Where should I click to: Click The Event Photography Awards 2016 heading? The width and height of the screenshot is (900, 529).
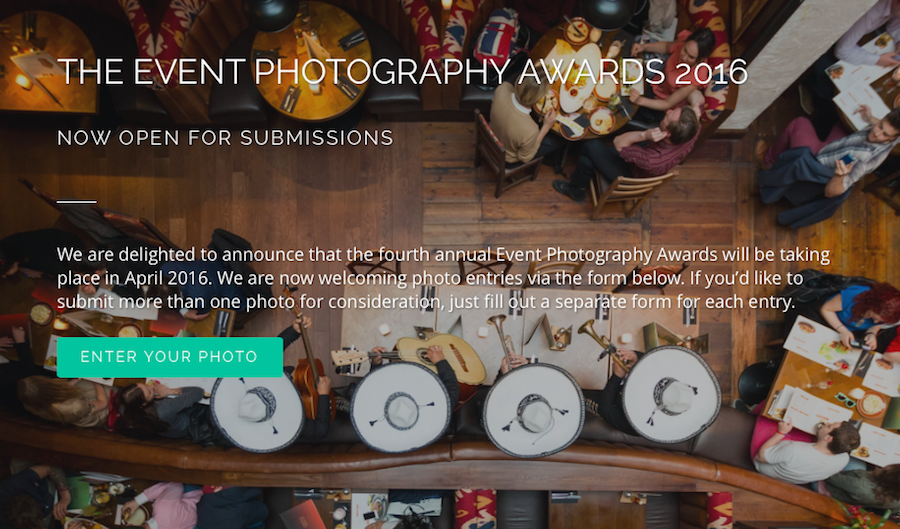tap(402, 72)
